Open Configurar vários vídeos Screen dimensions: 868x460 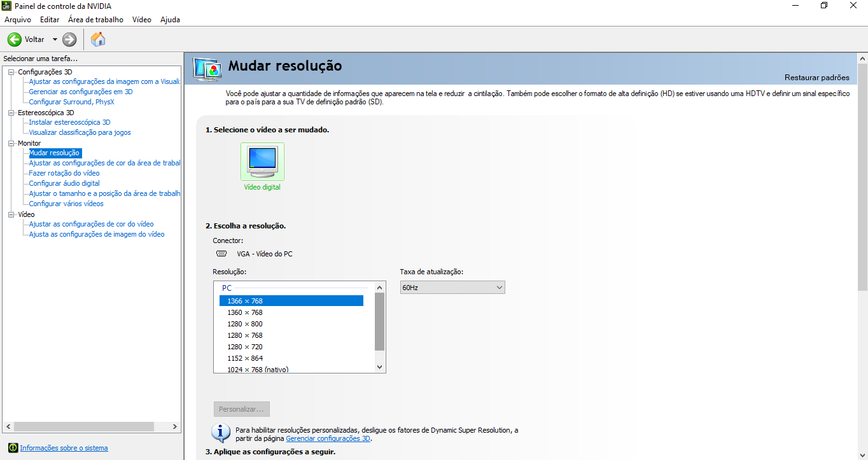tap(66, 204)
